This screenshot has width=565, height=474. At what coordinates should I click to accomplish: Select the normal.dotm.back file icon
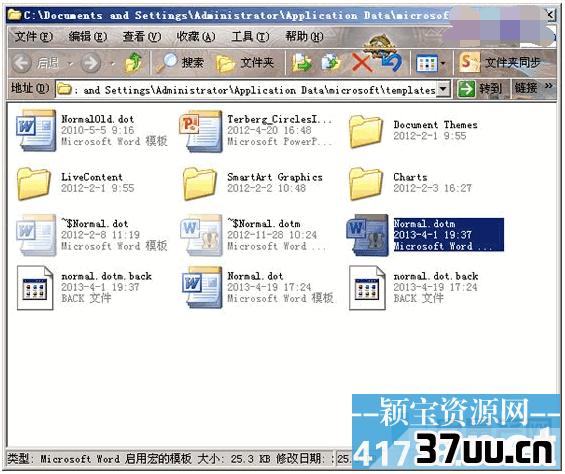click(35, 288)
